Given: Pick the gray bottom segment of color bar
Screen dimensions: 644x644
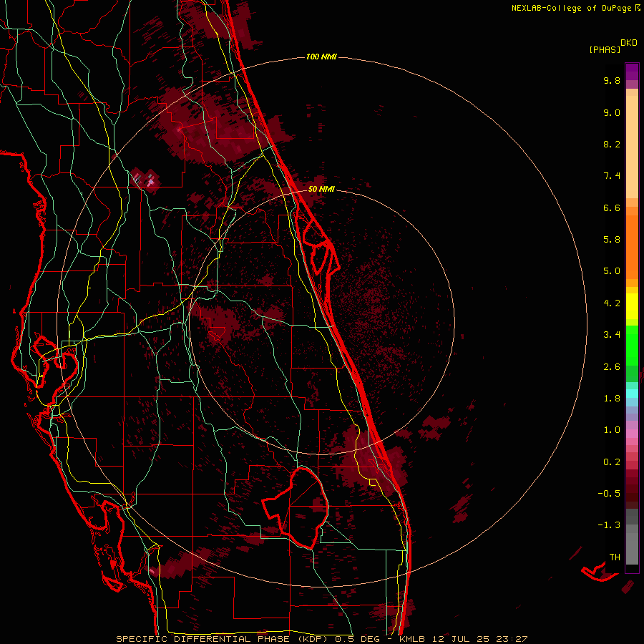Looking at the screenshot, I should coord(632,548).
